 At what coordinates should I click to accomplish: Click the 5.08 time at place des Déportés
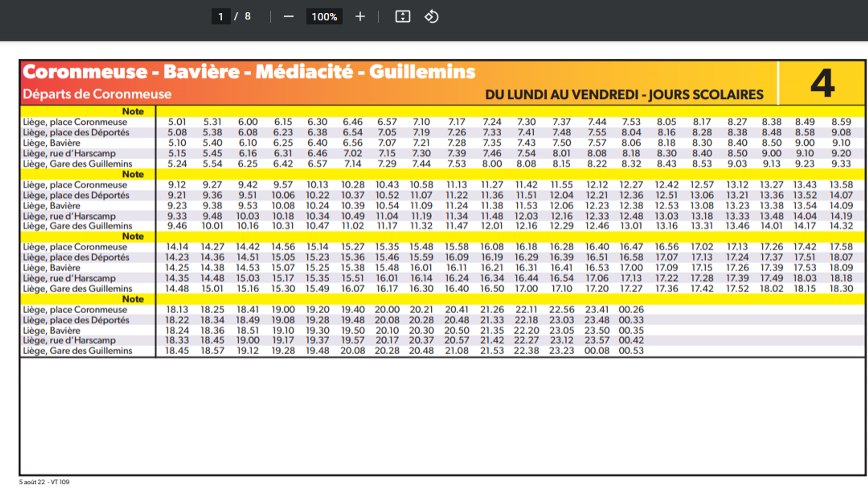177,133
